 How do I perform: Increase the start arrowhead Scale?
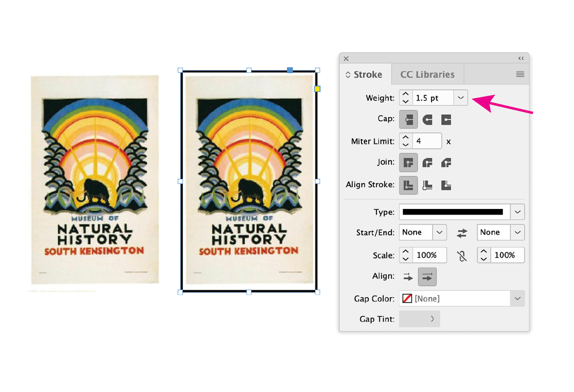tap(406, 251)
